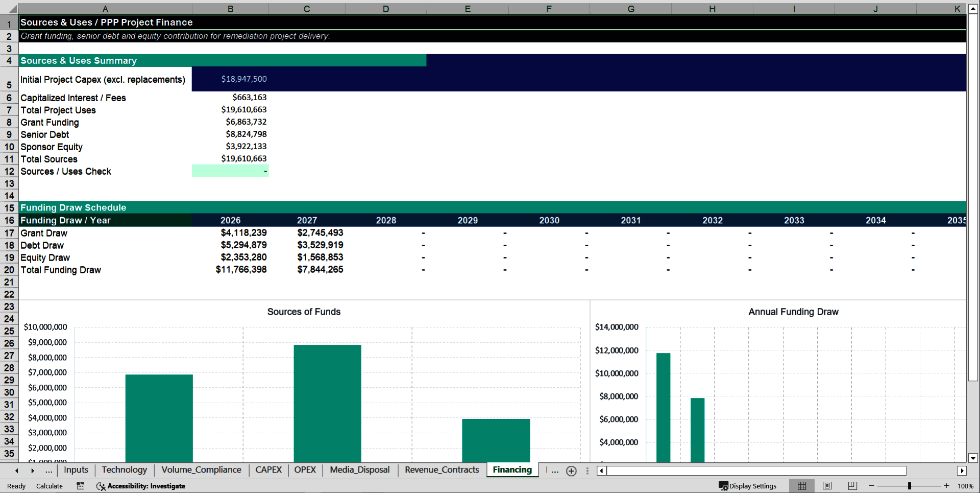980x493 pixels.
Task: Click the next sheet navigation arrow
Action: pyautogui.click(x=33, y=471)
